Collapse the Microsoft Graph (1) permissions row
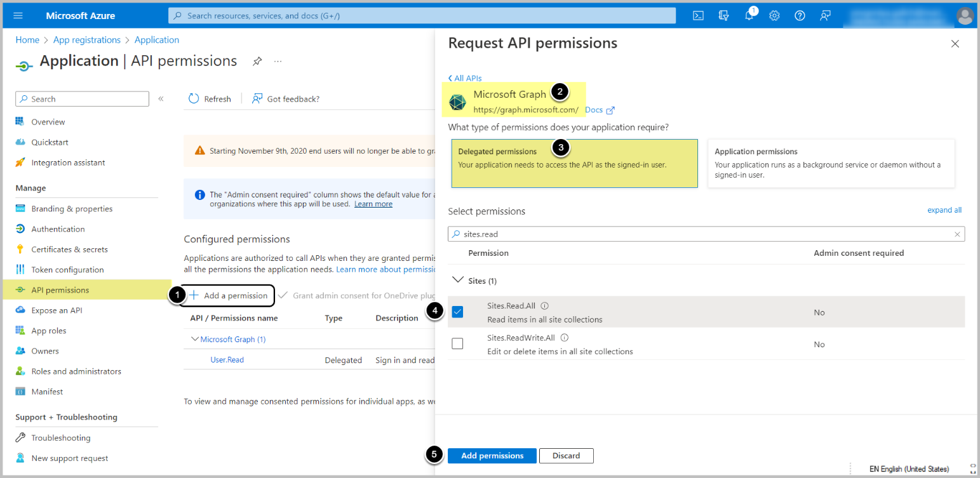980x478 pixels. click(x=195, y=340)
